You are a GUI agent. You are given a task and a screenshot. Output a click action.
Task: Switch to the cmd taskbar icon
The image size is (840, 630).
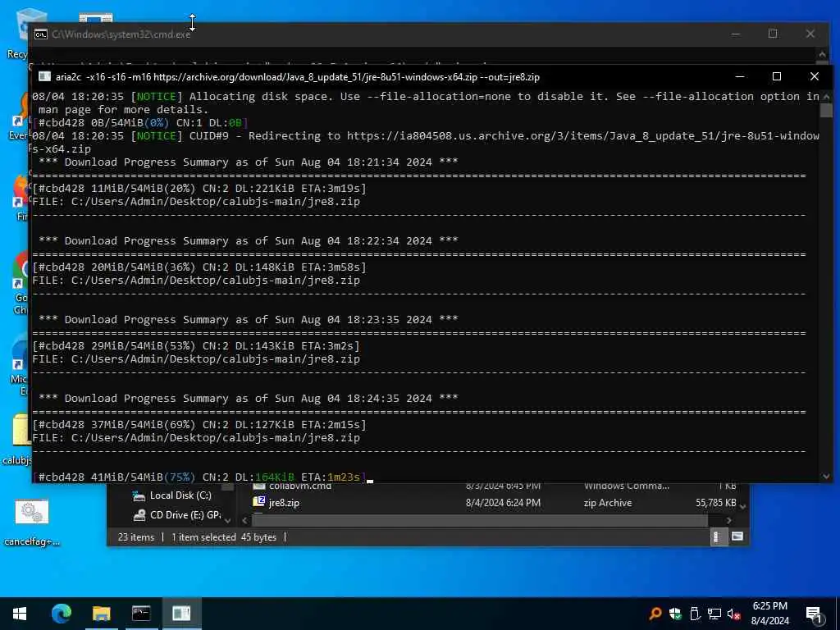point(141,614)
